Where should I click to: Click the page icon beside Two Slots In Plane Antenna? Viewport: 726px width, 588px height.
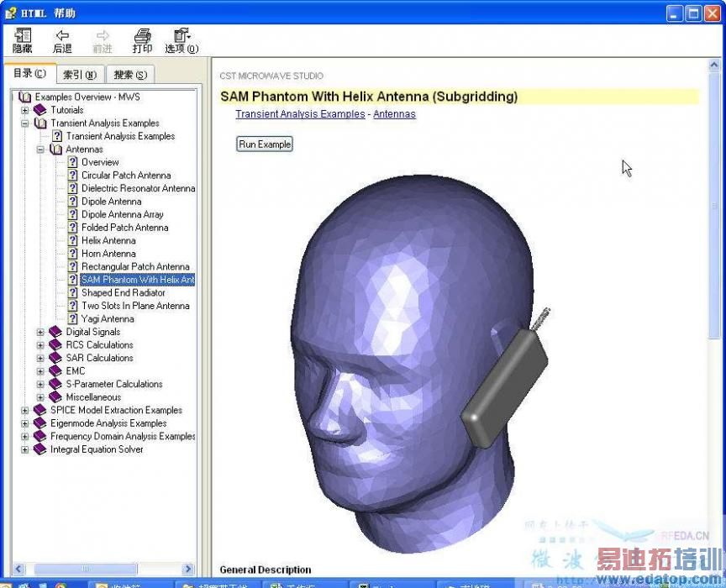coord(72,306)
